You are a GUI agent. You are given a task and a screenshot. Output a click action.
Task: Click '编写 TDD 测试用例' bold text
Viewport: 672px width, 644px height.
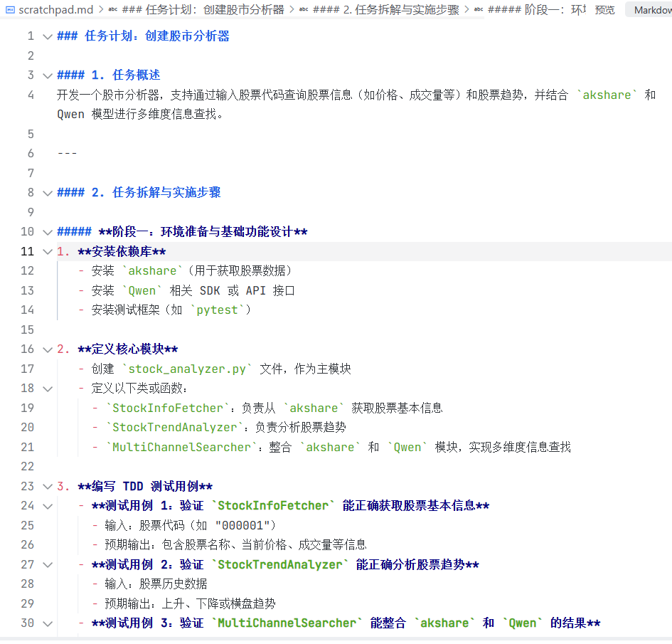click(x=145, y=486)
